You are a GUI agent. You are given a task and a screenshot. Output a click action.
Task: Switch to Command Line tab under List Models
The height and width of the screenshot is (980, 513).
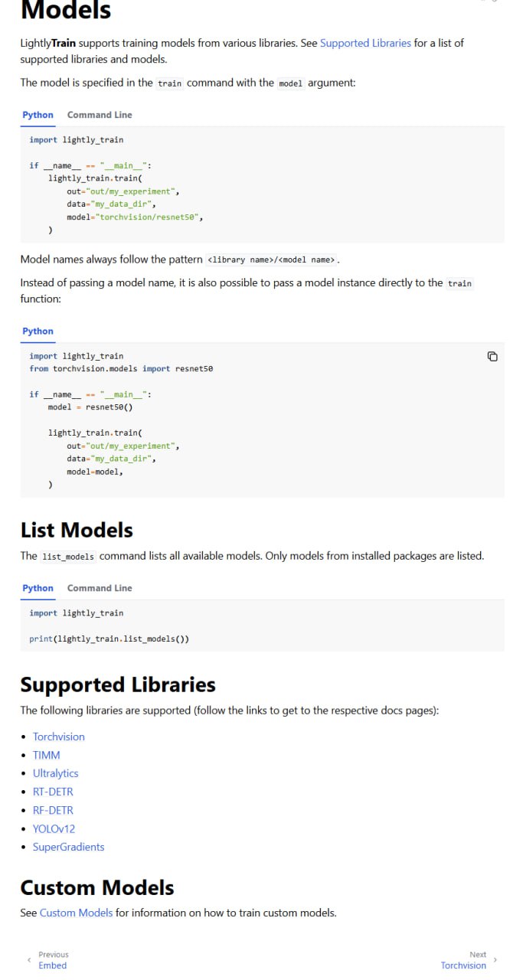tap(100, 588)
